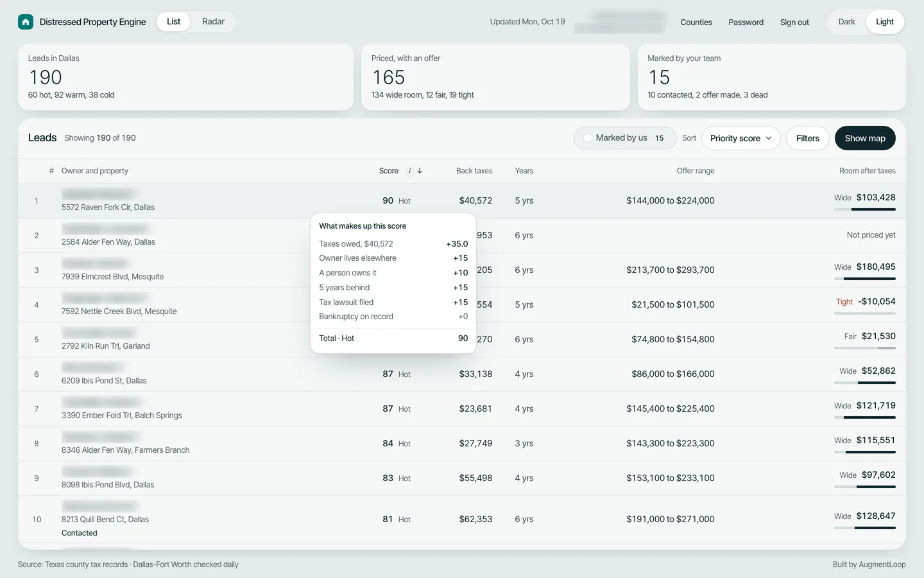Open the Counties page
This screenshot has width=924, height=578.
696,22
